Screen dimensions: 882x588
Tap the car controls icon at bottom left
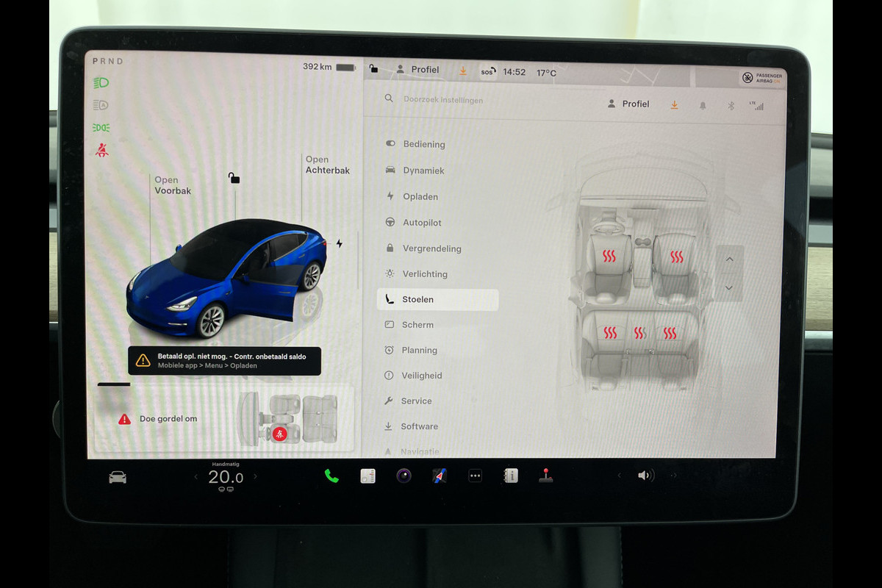(118, 478)
